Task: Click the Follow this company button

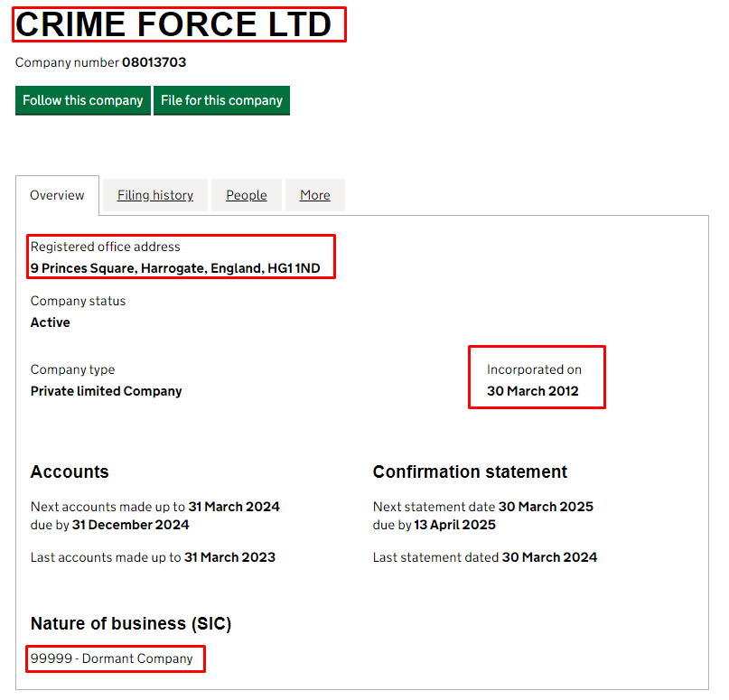Action: (x=83, y=100)
